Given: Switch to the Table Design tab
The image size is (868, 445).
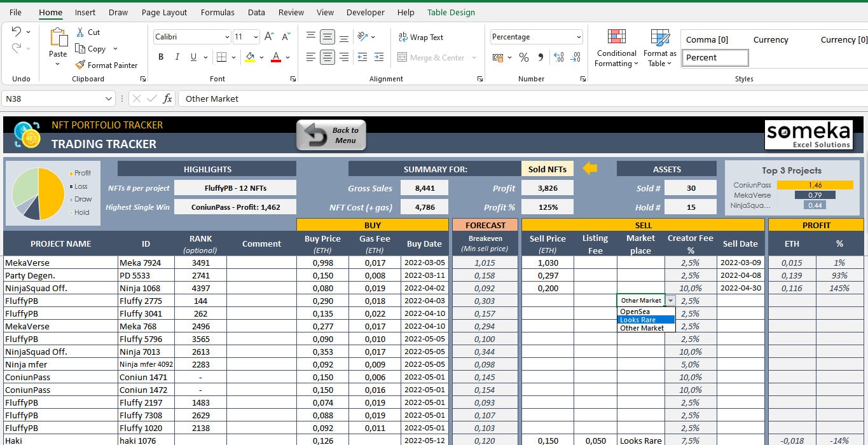Looking at the screenshot, I should [451, 12].
